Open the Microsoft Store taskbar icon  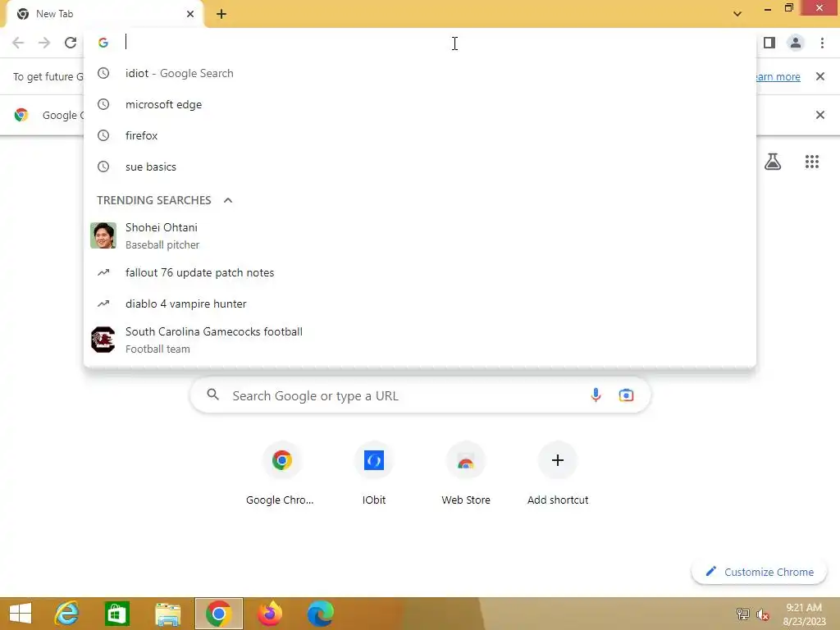point(117,614)
